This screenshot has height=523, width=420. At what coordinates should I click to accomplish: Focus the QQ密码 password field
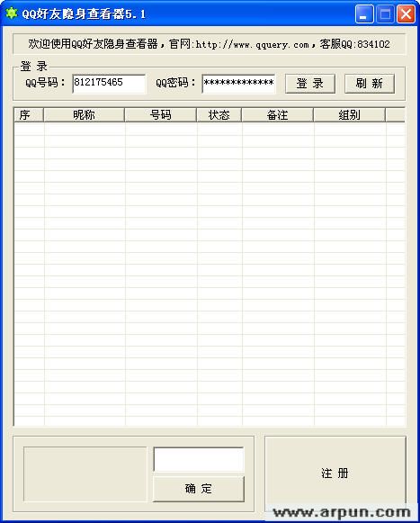click(x=238, y=84)
